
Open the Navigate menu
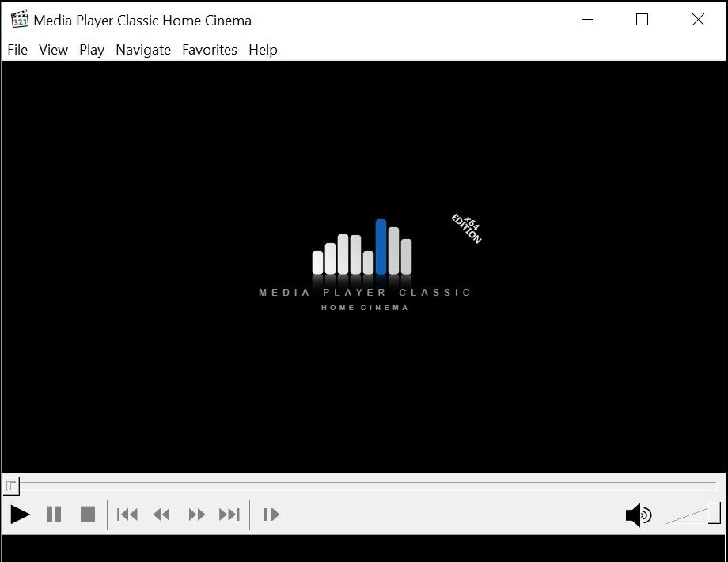pyautogui.click(x=143, y=50)
